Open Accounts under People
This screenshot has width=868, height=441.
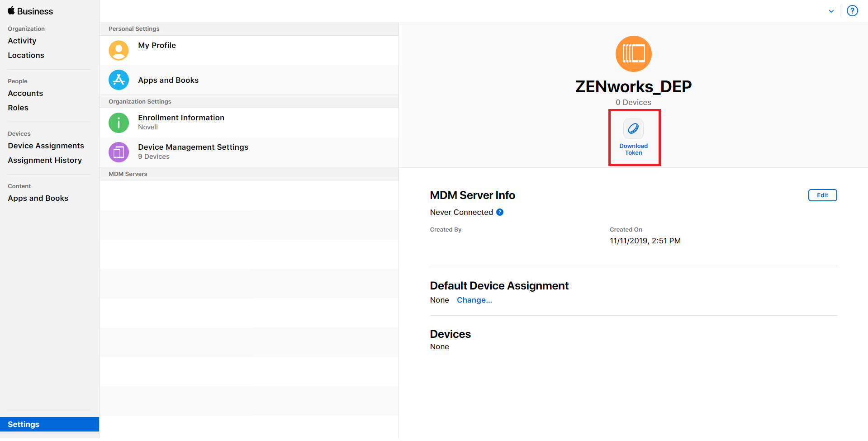point(25,93)
